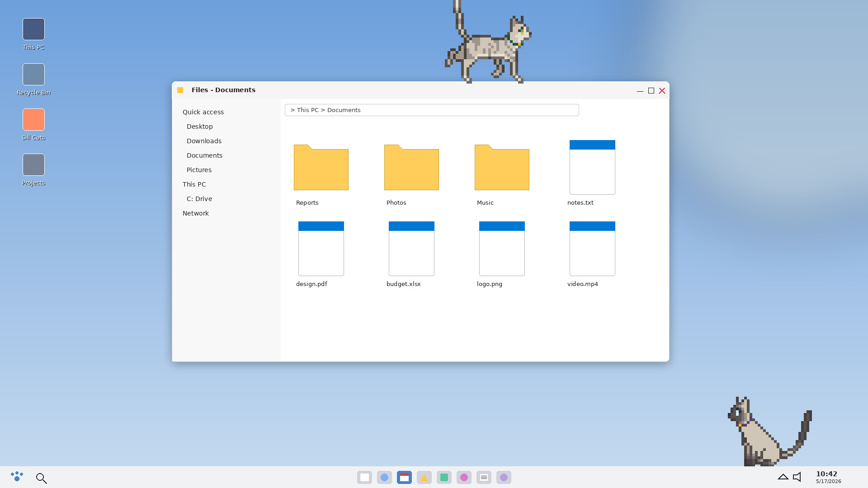The width and height of the screenshot is (868, 488).
Task: Maximize the Files window
Action: click(651, 91)
